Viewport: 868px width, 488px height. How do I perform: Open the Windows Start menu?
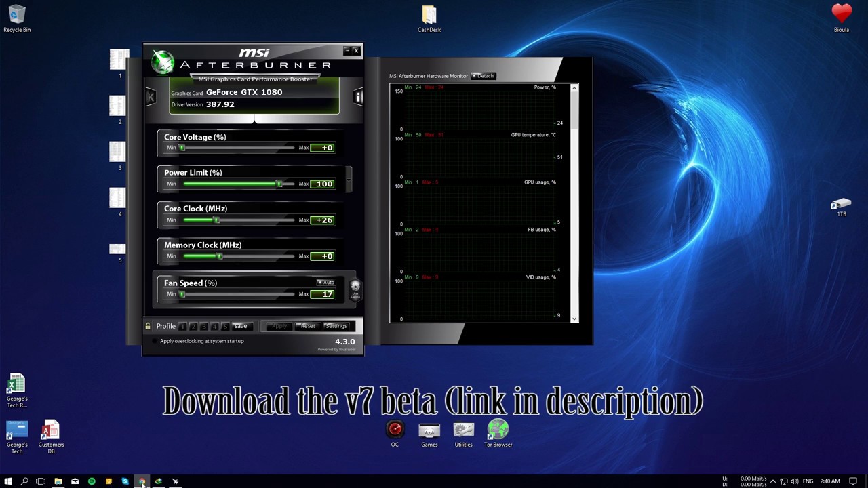pos(8,481)
